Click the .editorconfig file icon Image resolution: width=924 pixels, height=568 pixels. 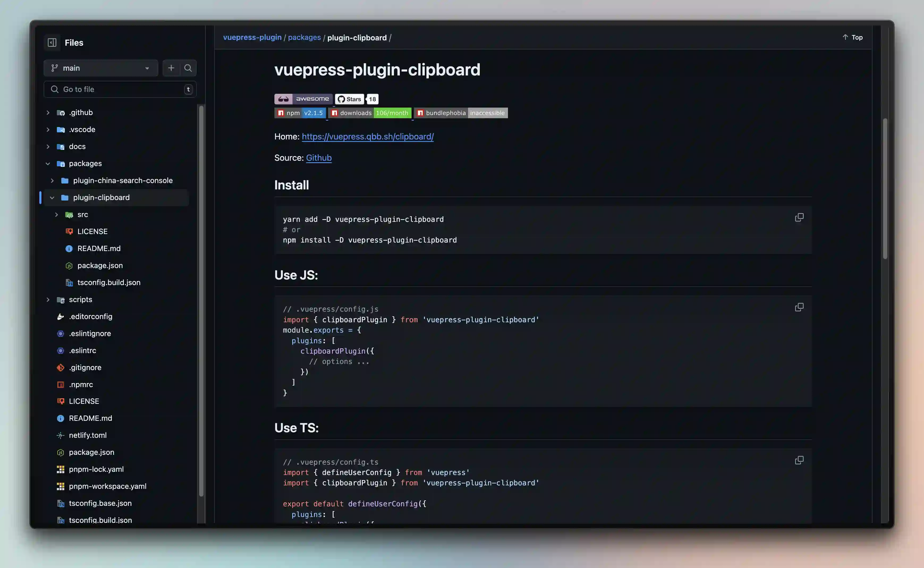click(61, 317)
